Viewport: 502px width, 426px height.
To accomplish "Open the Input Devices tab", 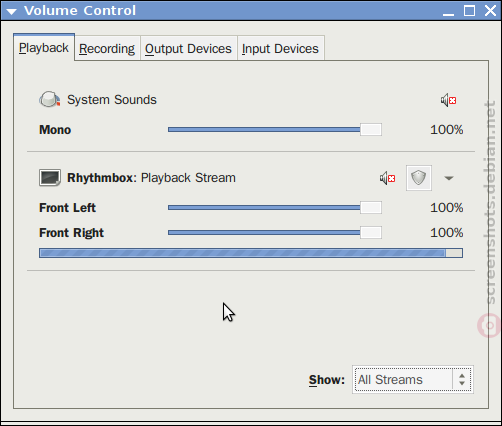I will coord(280,49).
